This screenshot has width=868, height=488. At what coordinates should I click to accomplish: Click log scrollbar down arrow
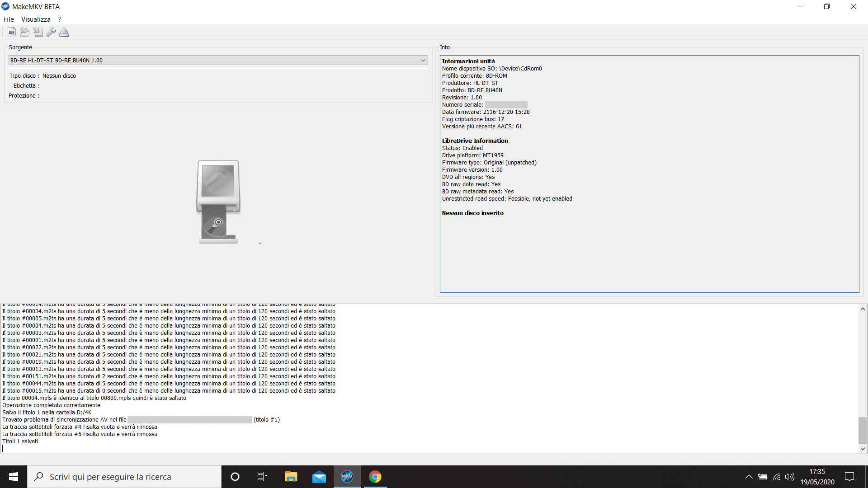click(863, 449)
